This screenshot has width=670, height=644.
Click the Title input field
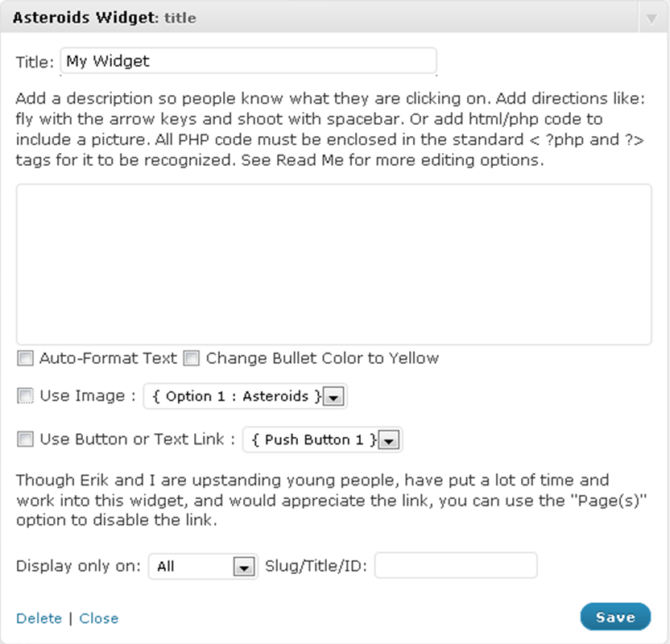[248, 61]
